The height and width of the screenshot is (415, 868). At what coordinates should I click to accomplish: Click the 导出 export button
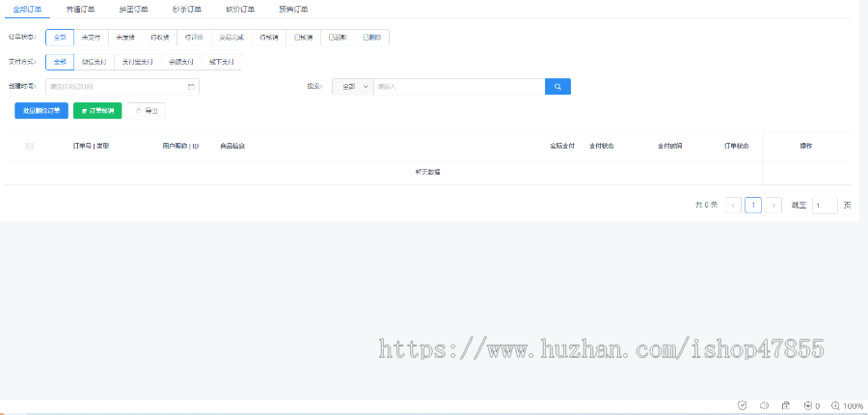click(147, 111)
